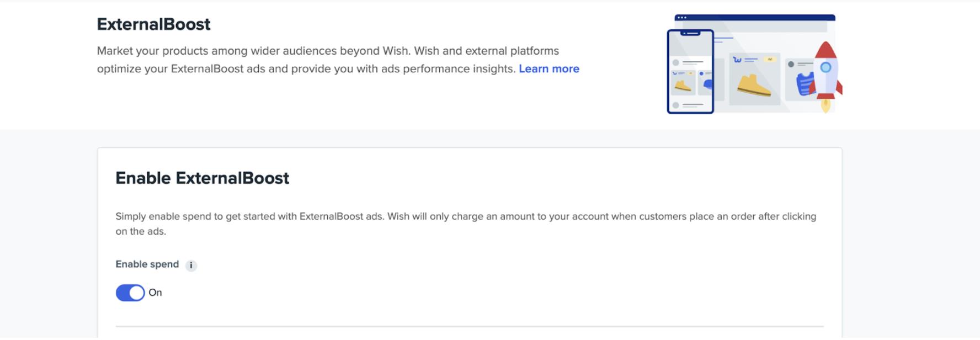The height and width of the screenshot is (340, 980).
Task: Click the Enable spend label
Action: [147, 264]
